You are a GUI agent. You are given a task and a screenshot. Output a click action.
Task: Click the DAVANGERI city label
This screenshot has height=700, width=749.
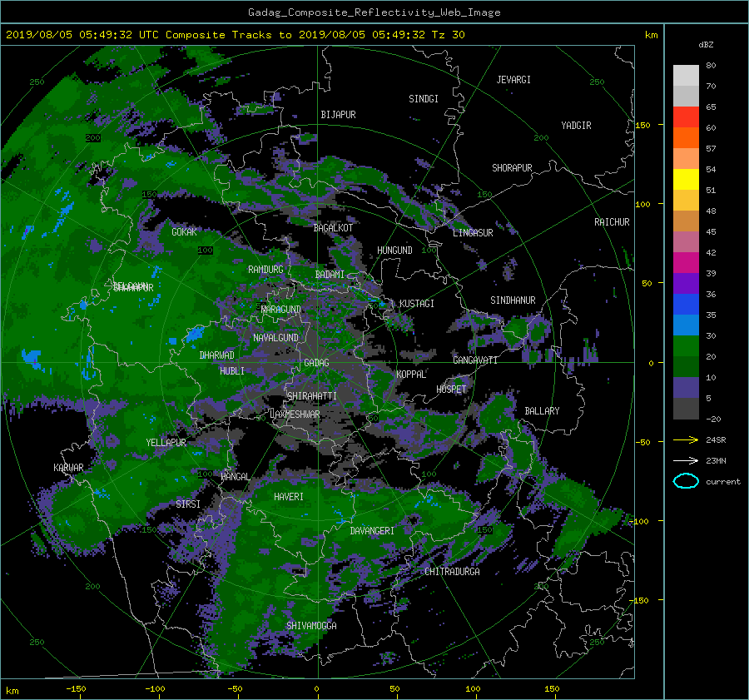click(x=372, y=531)
